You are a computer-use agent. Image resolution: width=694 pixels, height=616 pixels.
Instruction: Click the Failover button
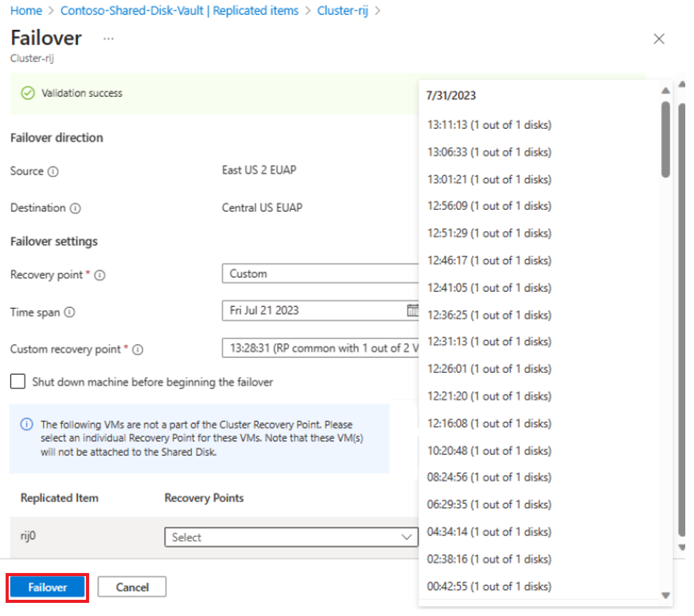point(46,586)
